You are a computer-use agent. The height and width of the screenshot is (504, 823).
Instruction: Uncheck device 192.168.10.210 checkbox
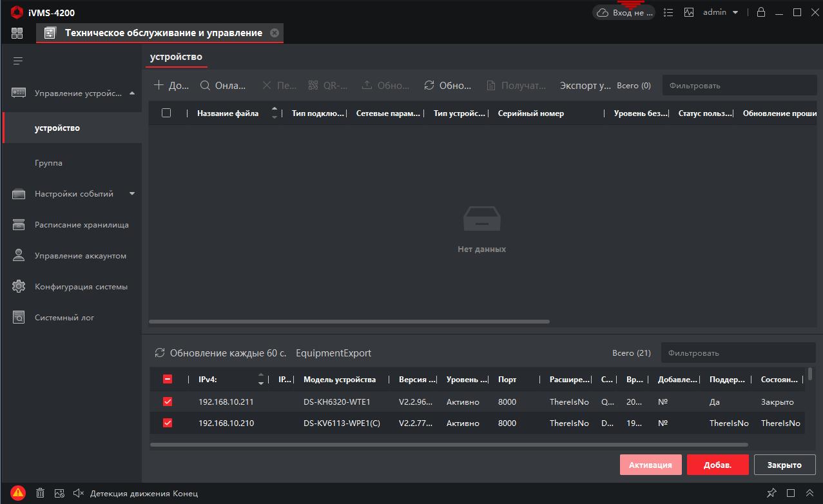point(168,423)
